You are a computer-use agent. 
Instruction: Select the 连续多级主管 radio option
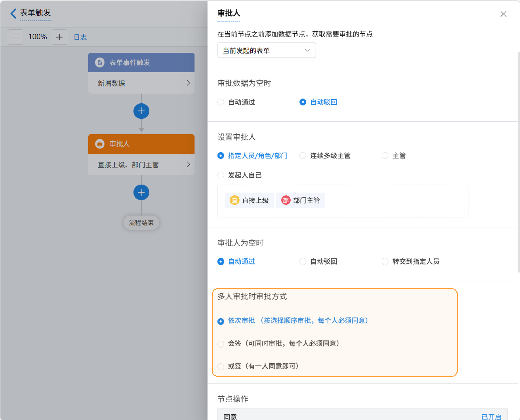pyautogui.click(x=303, y=155)
